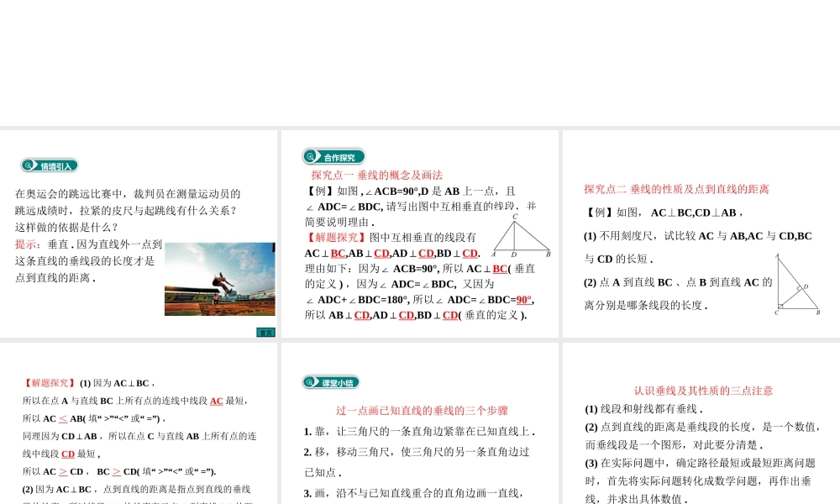Click the line 与 CD 的长短
840x504 pixels.
[619, 260]
